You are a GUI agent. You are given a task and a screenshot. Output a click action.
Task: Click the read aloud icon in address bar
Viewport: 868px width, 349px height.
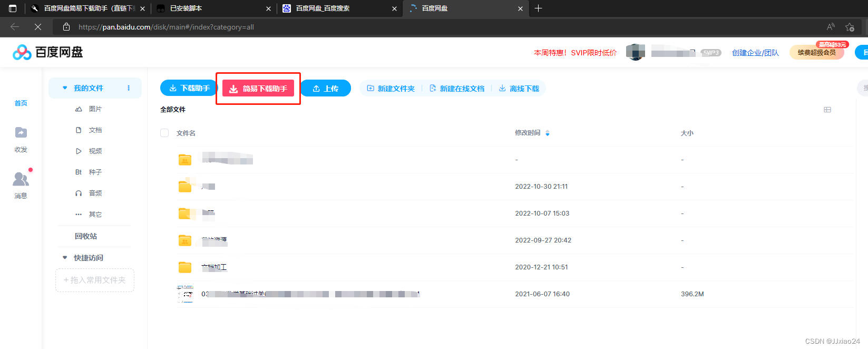point(831,27)
